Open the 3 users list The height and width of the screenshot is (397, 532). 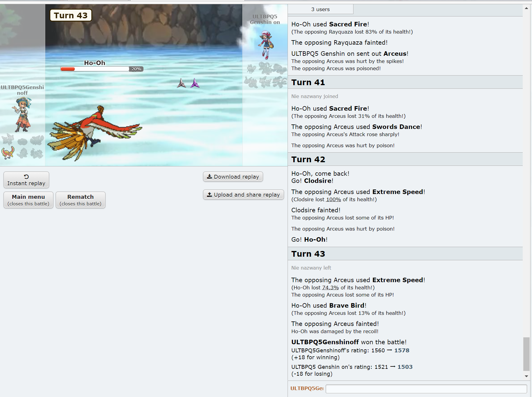[x=320, y=9]
